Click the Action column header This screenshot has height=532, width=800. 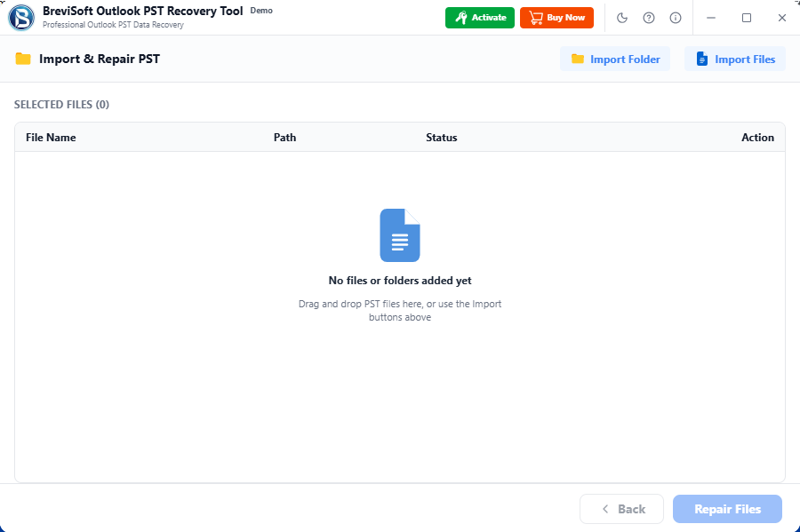[x=757, y=138]
